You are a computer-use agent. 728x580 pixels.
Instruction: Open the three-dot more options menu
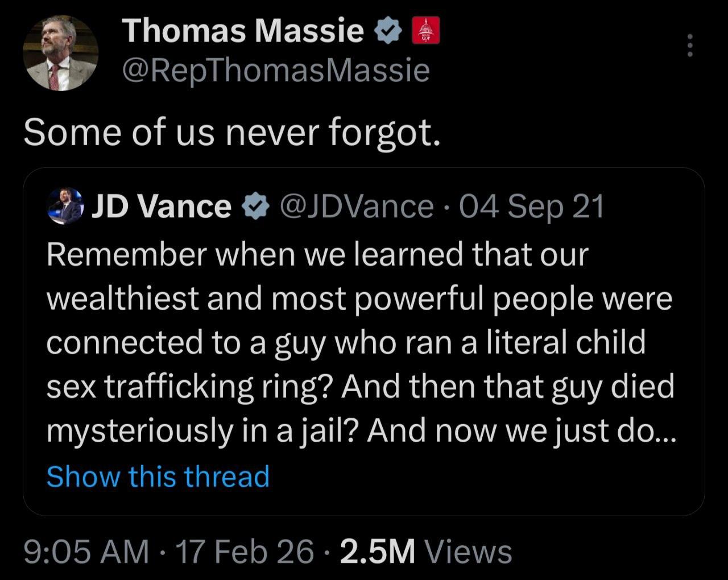pyautogui.click(x=690, y=45)
